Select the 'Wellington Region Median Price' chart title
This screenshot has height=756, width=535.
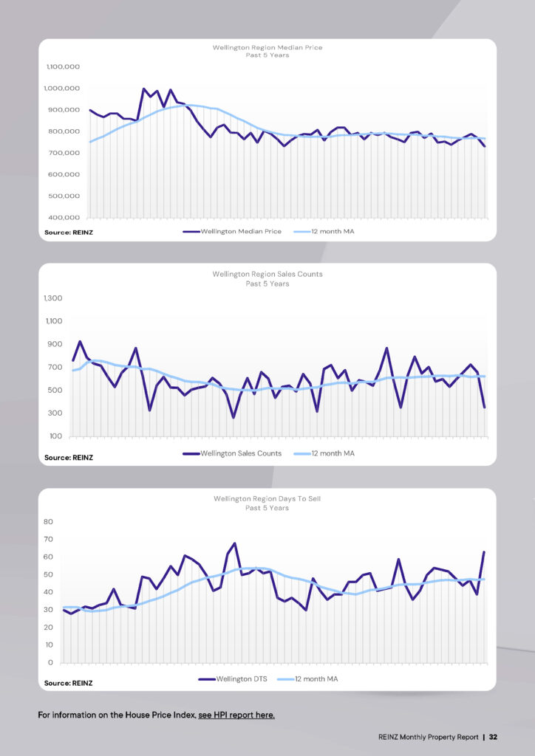[267, 48]
